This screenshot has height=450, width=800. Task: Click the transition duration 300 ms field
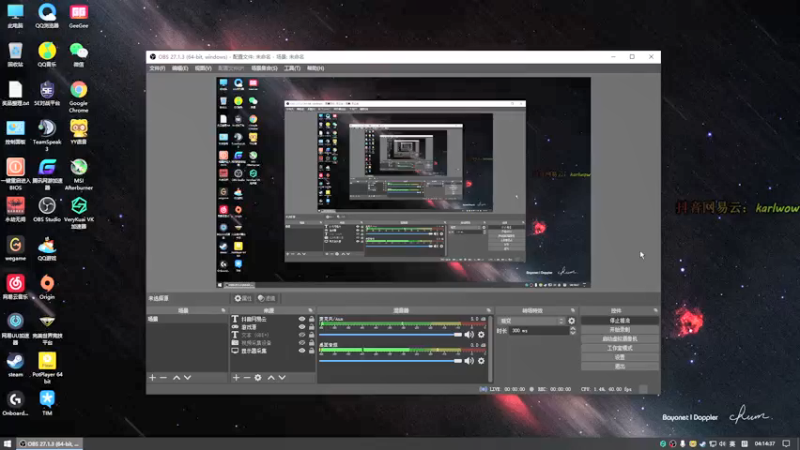(539, 331)
